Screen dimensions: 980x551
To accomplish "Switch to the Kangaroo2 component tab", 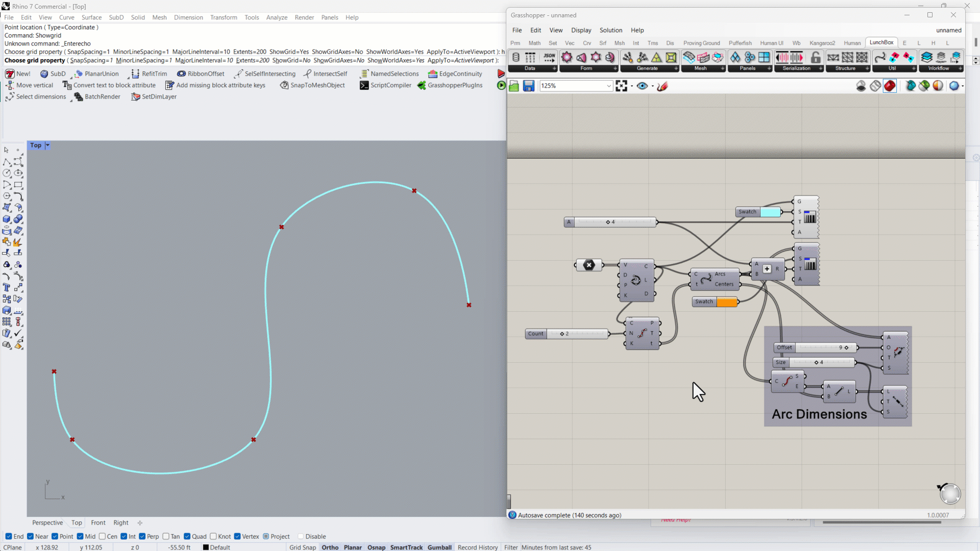I will (x=822, y=43).
